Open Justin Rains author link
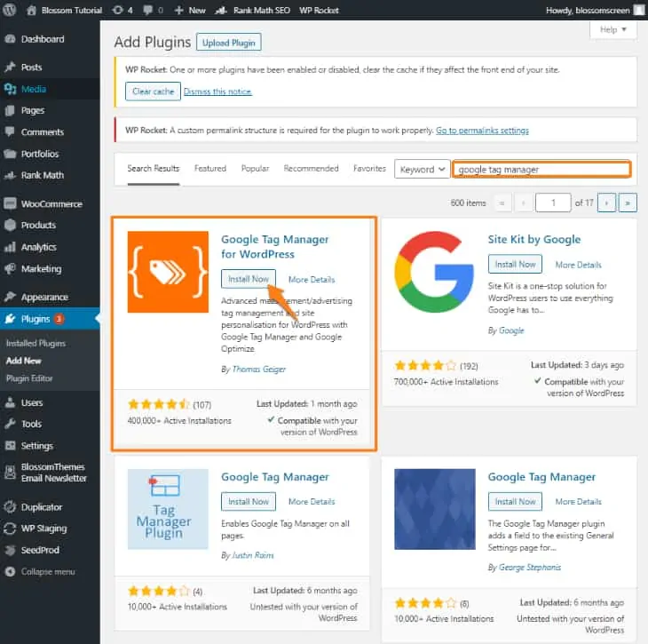 [x=252, y=555]
